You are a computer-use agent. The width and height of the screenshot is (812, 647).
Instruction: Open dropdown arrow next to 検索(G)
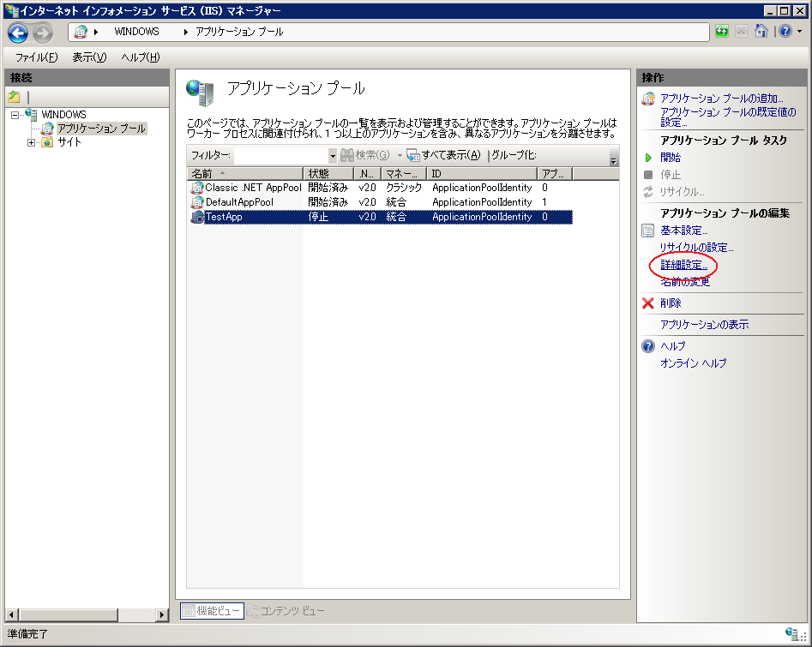[x=400, y=155]
